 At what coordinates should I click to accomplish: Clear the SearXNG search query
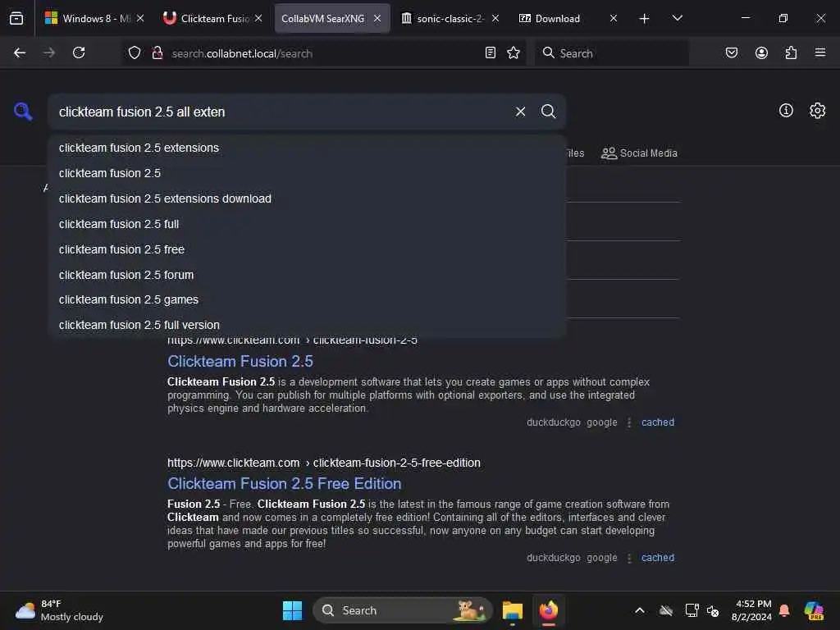pos(520,112)
